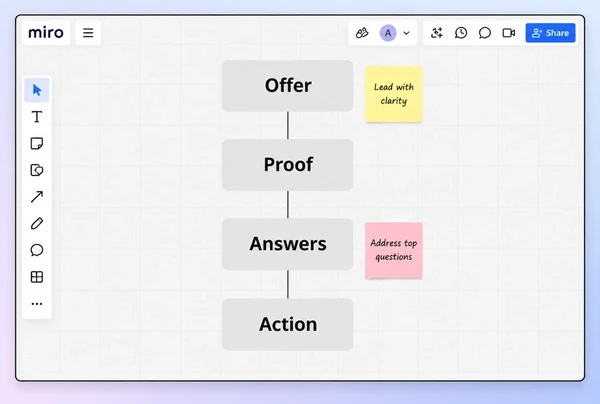The image size is (600, 404).
Task: Open the AI sparkle tools icon
Action: (x=437, y=33)
